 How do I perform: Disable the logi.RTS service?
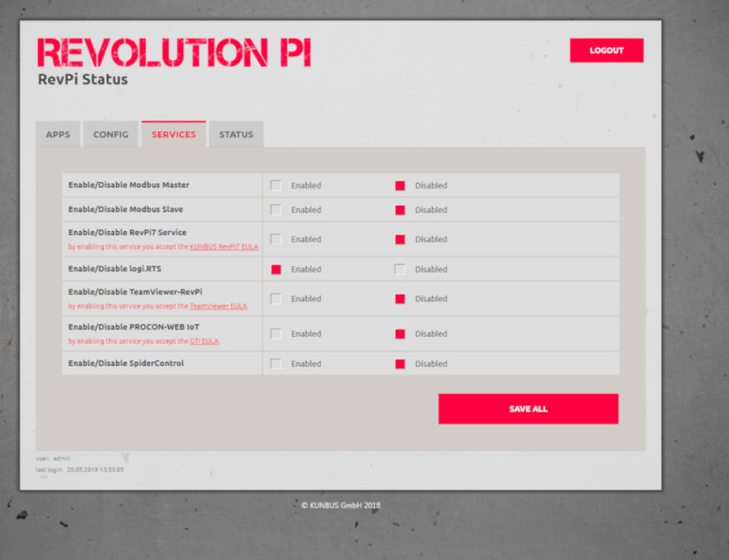400,269
